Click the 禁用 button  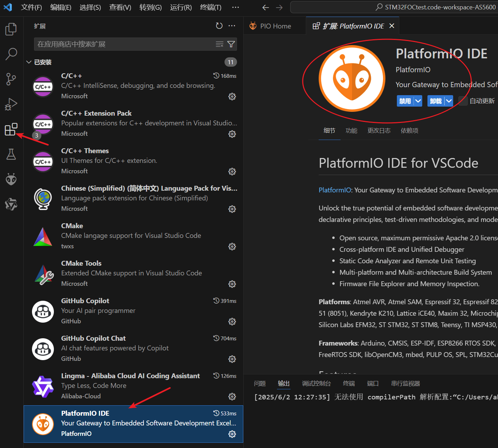click(405, 101)
